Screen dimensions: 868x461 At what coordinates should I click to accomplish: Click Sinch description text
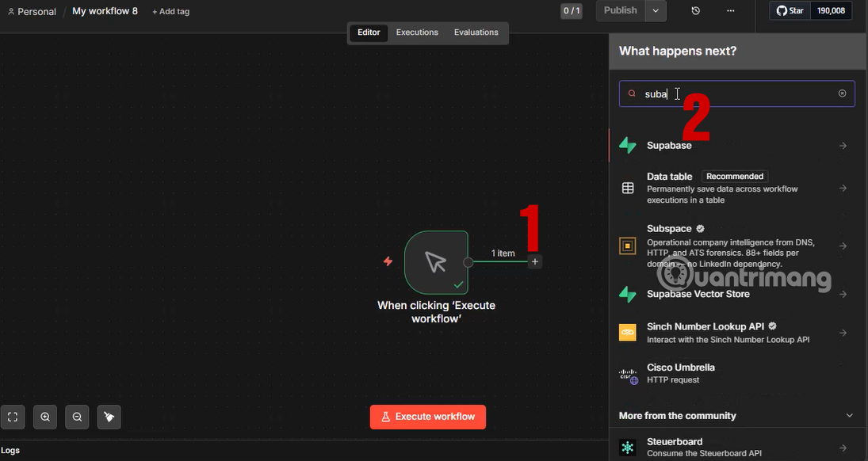tap(728, 339)
